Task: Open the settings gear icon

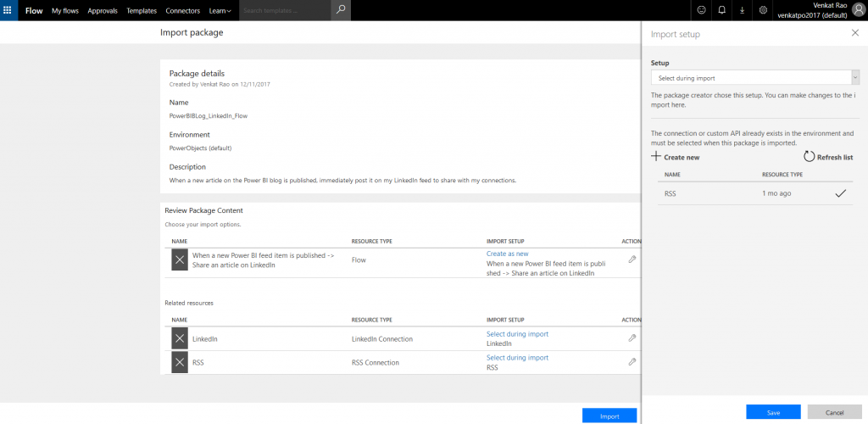Action: pyautogui.click(x=763, y=10)
